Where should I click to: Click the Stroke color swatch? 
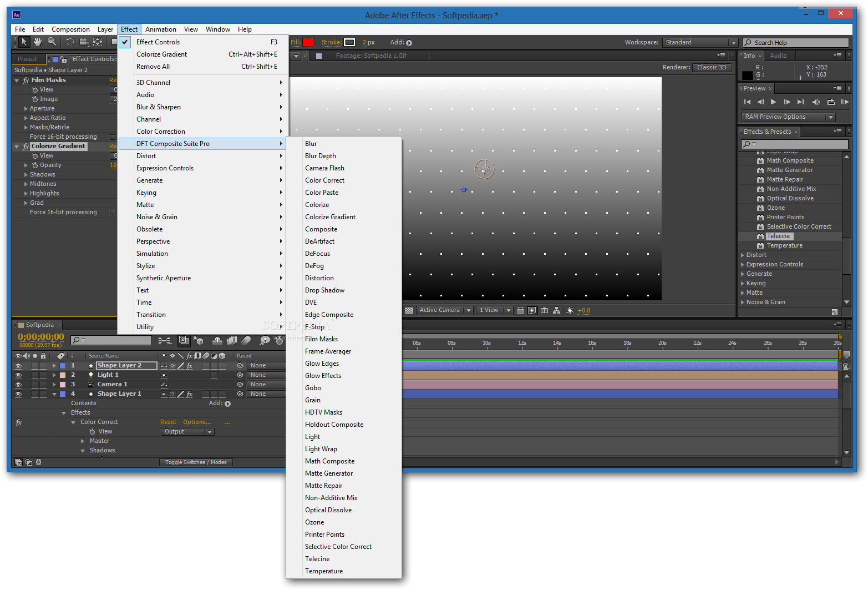tap(349, 43)
